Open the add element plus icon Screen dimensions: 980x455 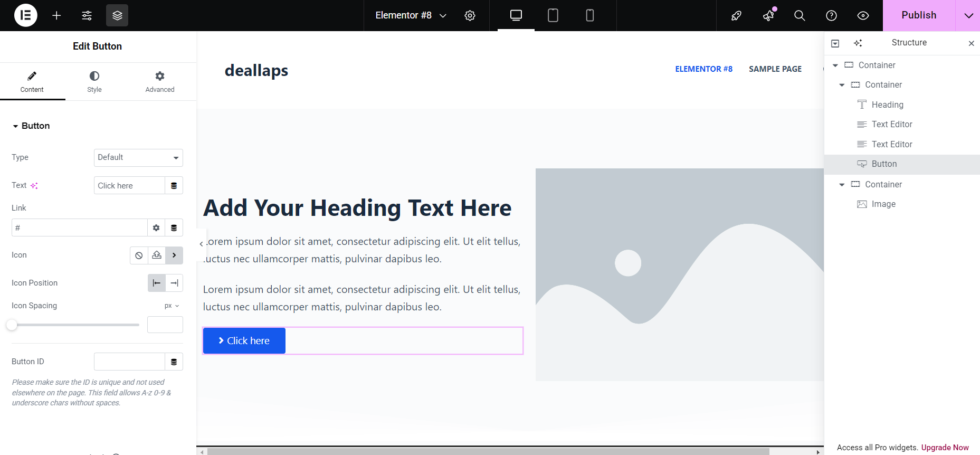(56, 15)
